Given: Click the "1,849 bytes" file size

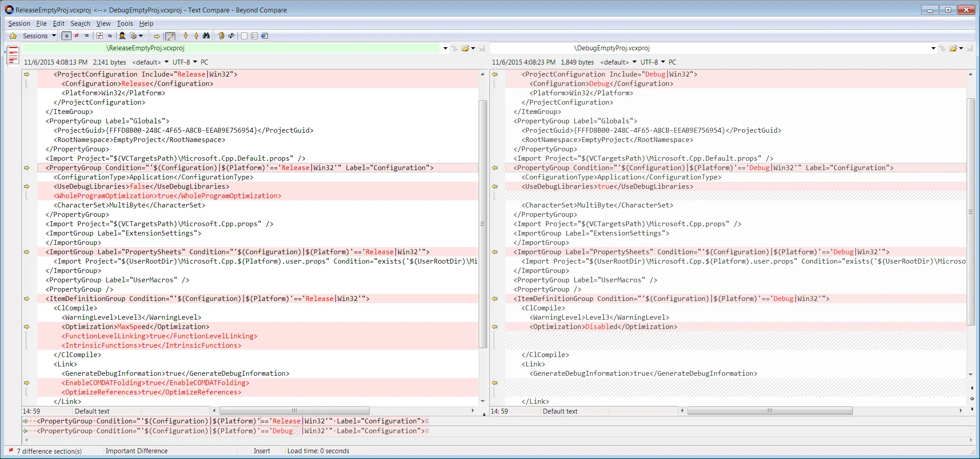Looking at the screenshot, I should click(x=577, y=62).
